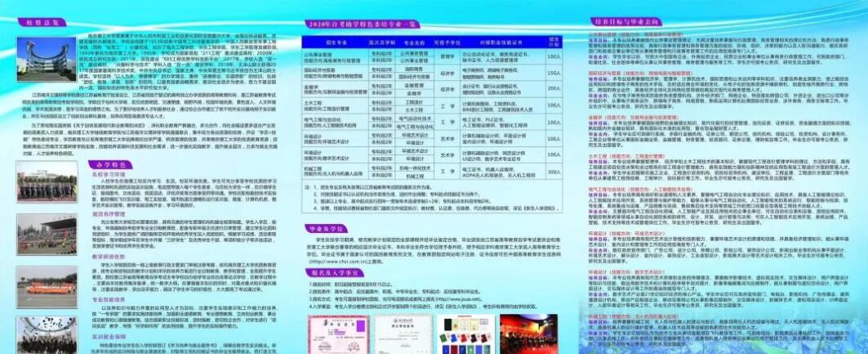
Task: Click the 管理学 degree cell in the table
Action: (447, 56)
